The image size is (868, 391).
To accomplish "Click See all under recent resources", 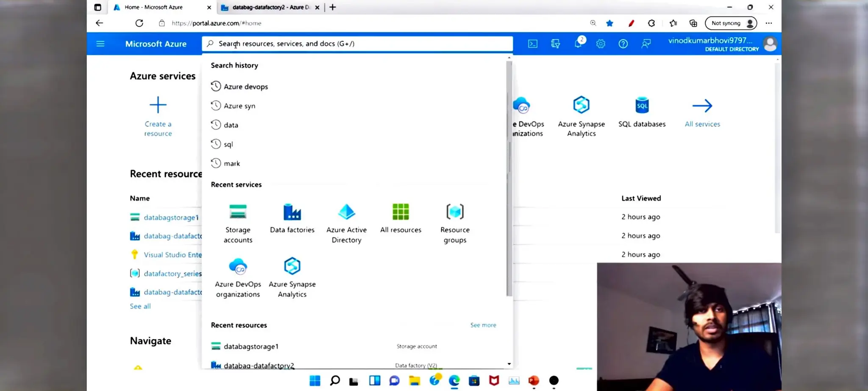I will click(x=140, y=306).
